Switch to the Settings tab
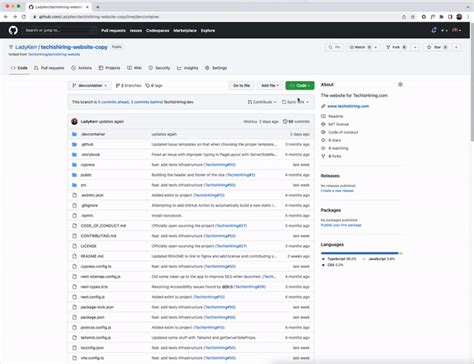 coord(216,68)
